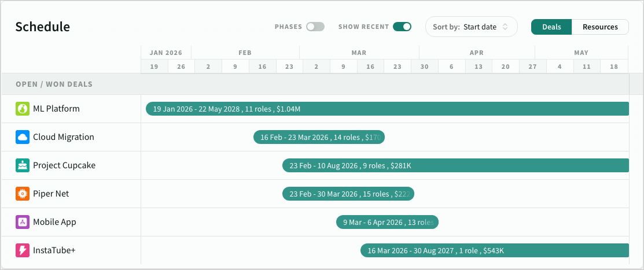Switch to the Resources tab
The image size is (644, 270).
point(600,27)
